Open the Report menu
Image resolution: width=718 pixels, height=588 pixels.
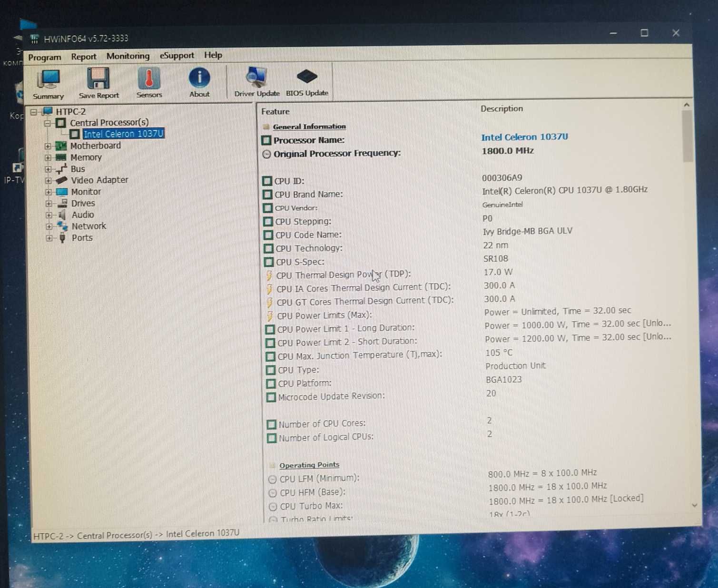point(84,57)
